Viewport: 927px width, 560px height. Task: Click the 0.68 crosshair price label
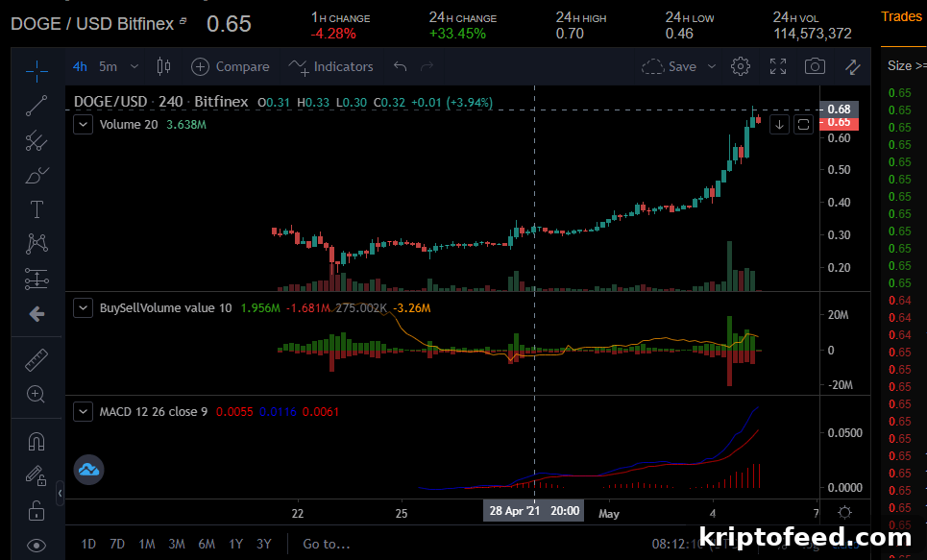839,110
